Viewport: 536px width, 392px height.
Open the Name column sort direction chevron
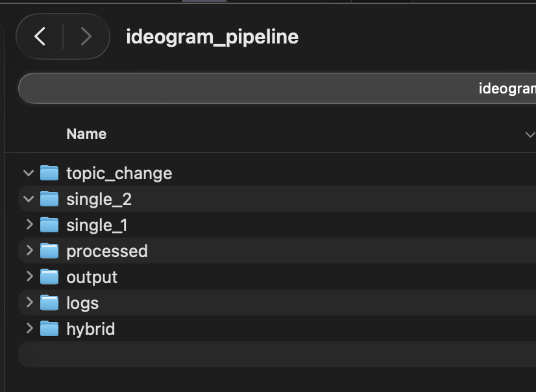(530, 134)
